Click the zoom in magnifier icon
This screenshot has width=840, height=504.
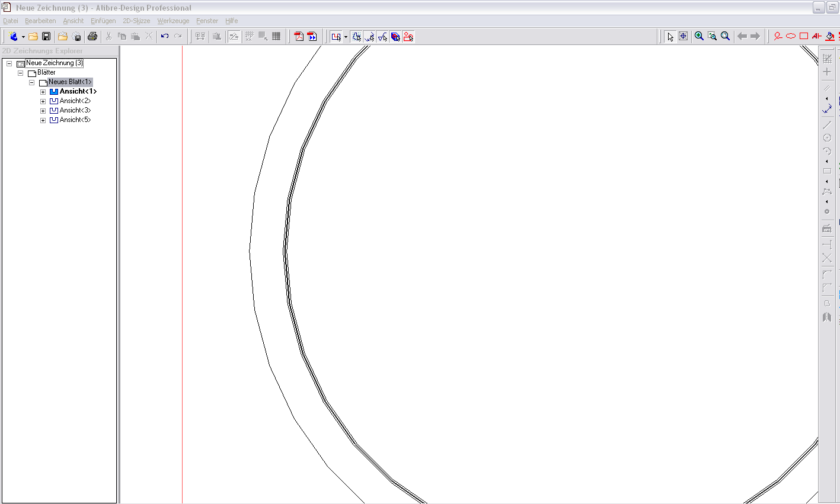click(x=700, y=36)
